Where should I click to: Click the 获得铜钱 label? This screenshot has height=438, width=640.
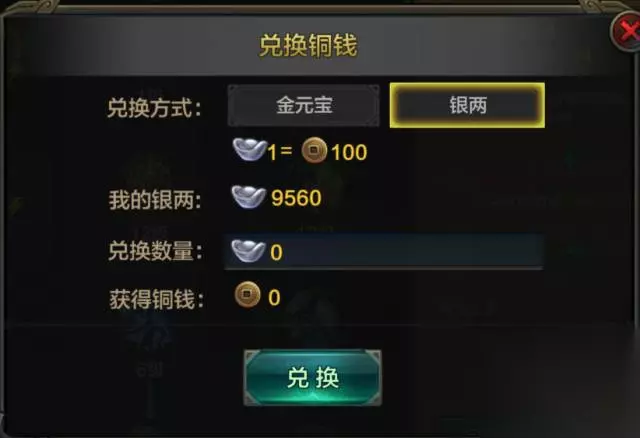click(x=156, y=300)
